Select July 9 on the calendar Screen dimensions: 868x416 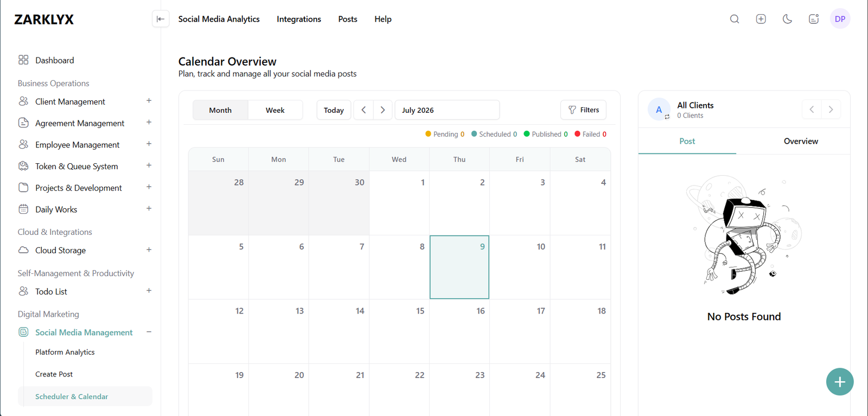[459, 267]
